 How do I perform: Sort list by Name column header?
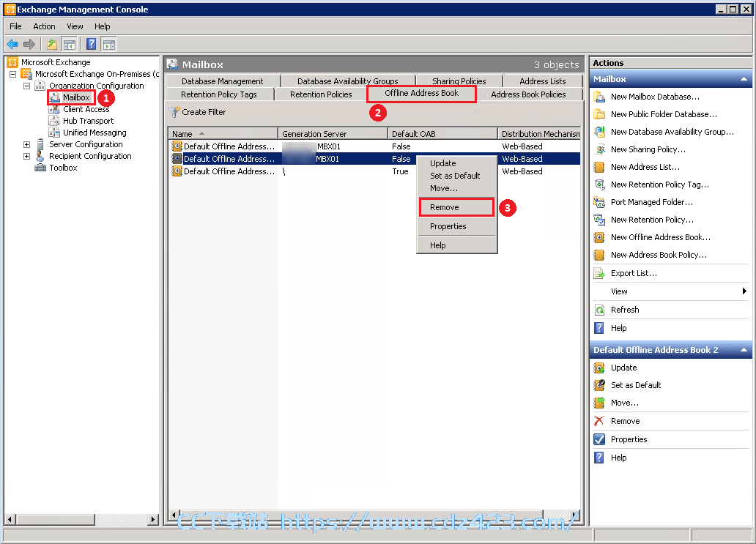click(223, 134)
